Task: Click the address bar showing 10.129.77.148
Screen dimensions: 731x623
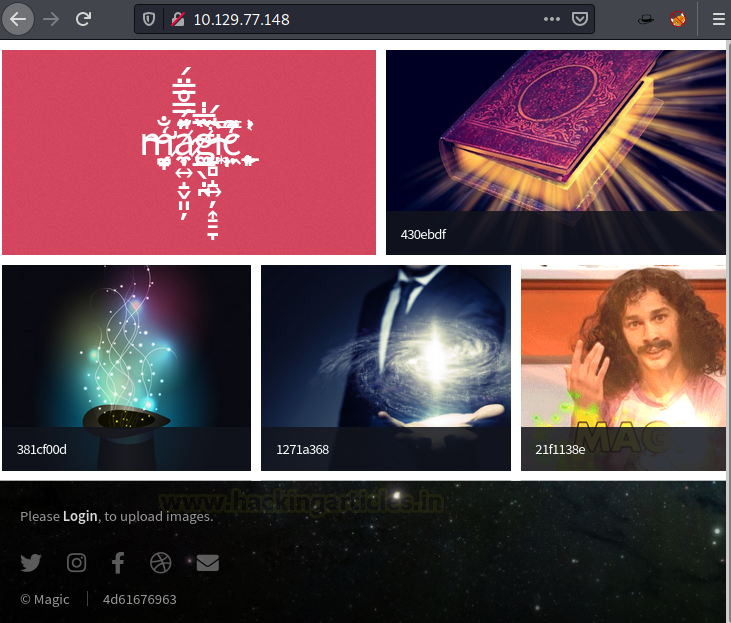Action: (x=365, y=19)
